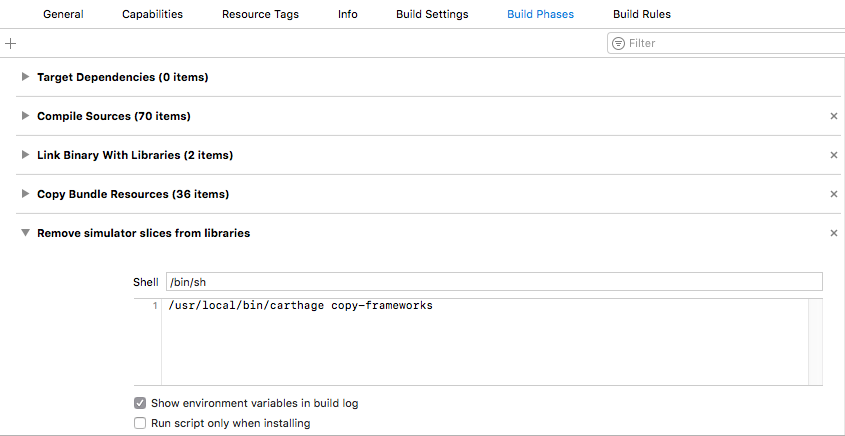Enable Run script only when installing
845x436 pixels.
pyautogui.click(x=140, y=423)
